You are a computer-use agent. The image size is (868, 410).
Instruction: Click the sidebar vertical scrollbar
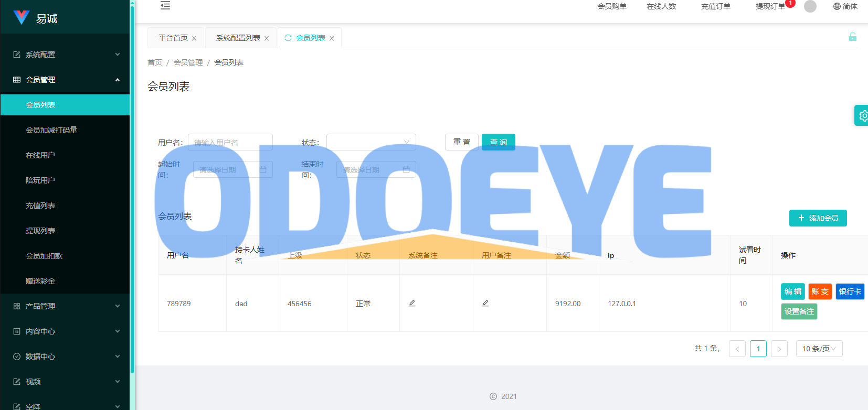132,189
